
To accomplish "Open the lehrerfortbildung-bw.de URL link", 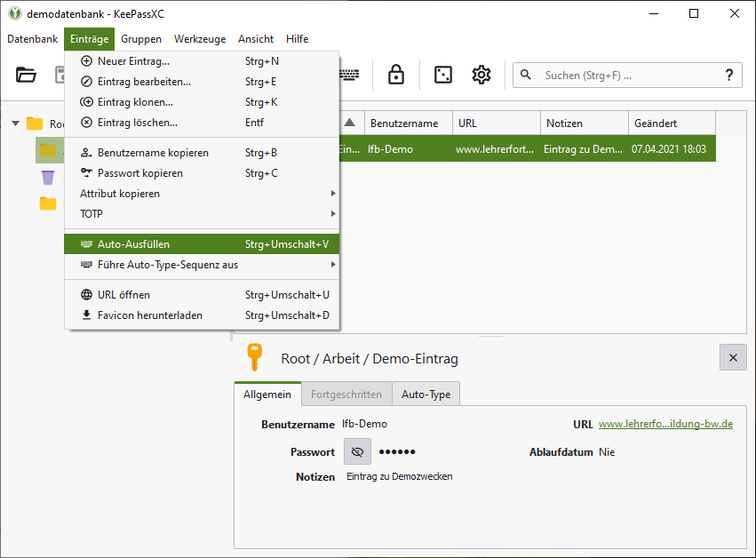I will [x=664, y=425].
